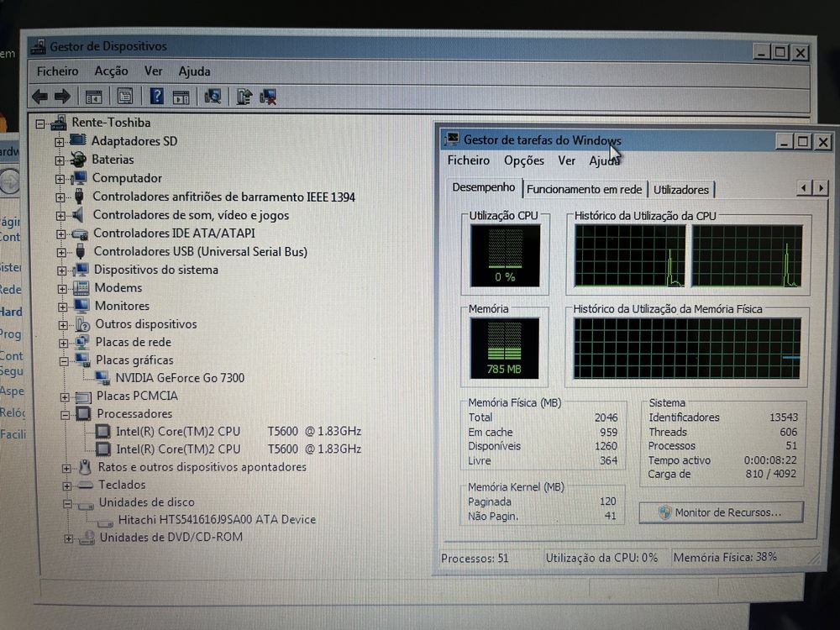Click the Identificadores value 13543
840x630 pixels.
[783, 417]
